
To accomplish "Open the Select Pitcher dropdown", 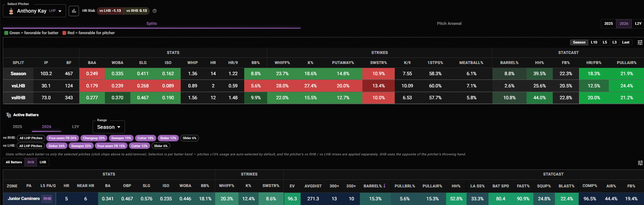I will tap(34, 11).
